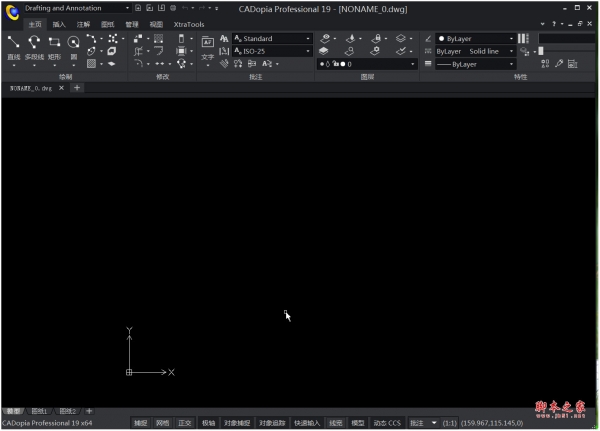Click the Freeze Layer icon
The image size is (600, 431).
click(x=351, y=38)
